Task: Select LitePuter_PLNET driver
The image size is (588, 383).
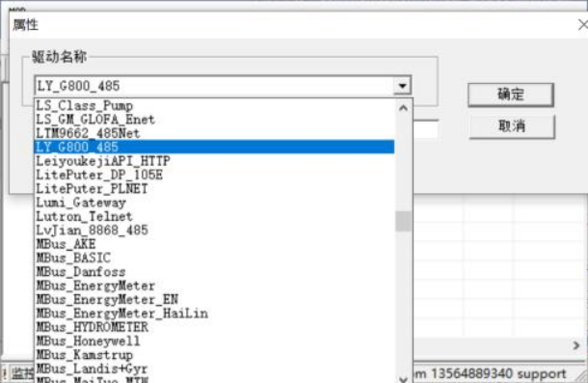Action: [215, 188]
